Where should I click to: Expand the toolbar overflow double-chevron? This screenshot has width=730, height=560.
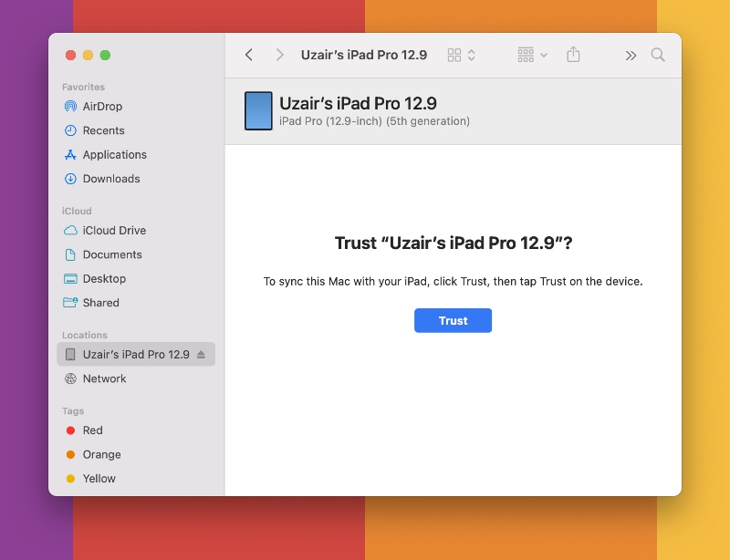pos(631,55)
